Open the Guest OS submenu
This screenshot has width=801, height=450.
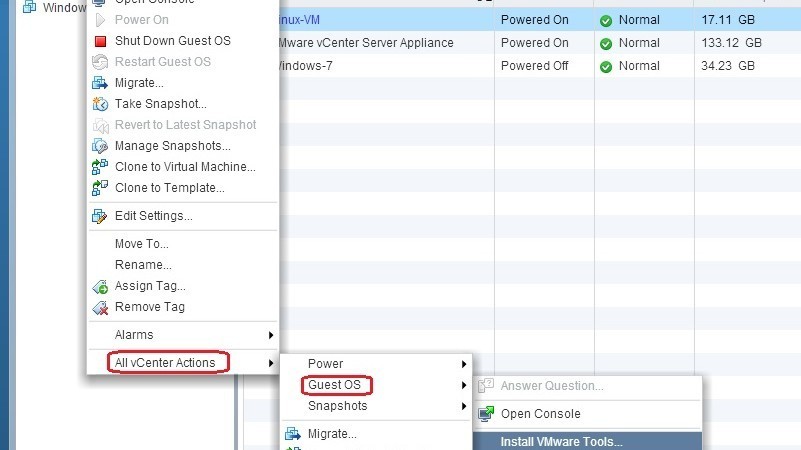[x=334, y=385]
